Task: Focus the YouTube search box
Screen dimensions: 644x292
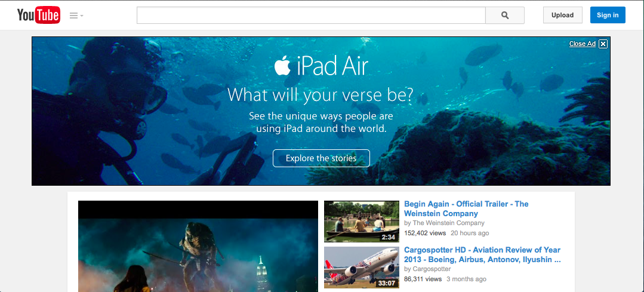Action: coord(311,15)
